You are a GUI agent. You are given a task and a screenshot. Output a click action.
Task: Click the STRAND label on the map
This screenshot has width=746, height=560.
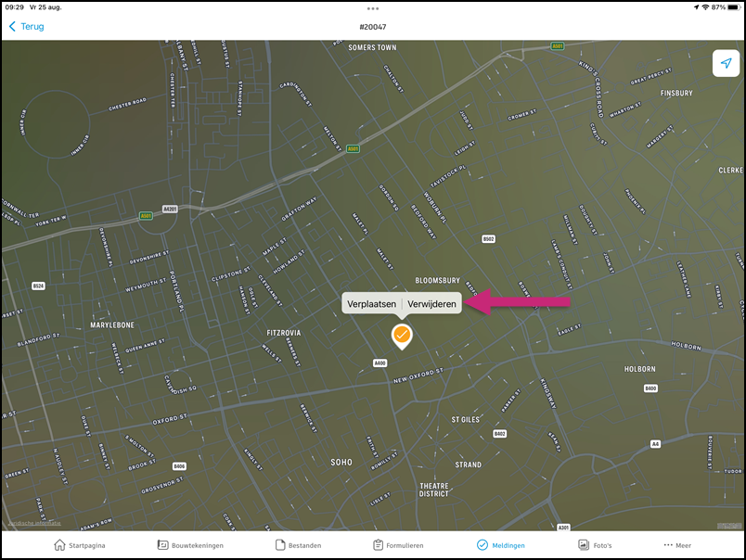pos(469,465)
